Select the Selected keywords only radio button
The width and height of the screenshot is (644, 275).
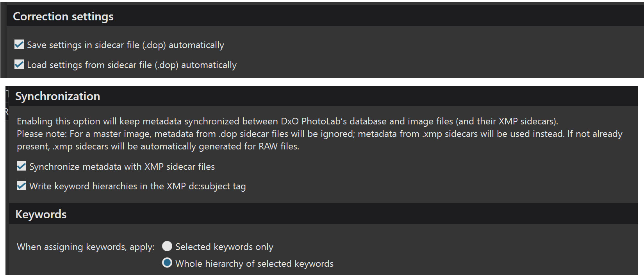[167, 246]
